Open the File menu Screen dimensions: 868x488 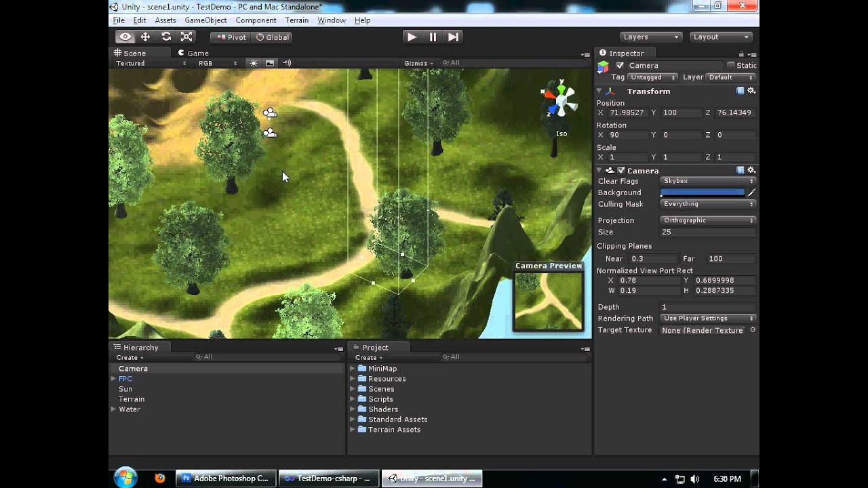pyautogui.click(x=119, y=20)
